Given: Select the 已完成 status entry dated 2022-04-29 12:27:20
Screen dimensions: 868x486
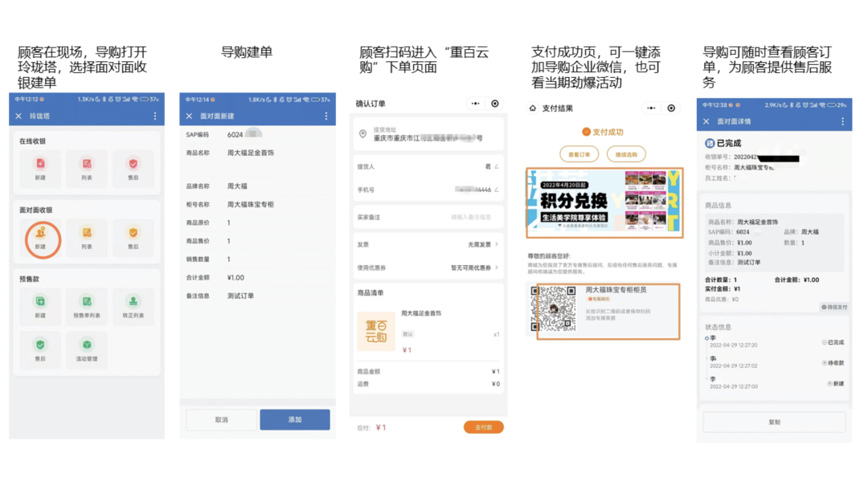Looking at the screenshot, I should [x=775, y=341].
